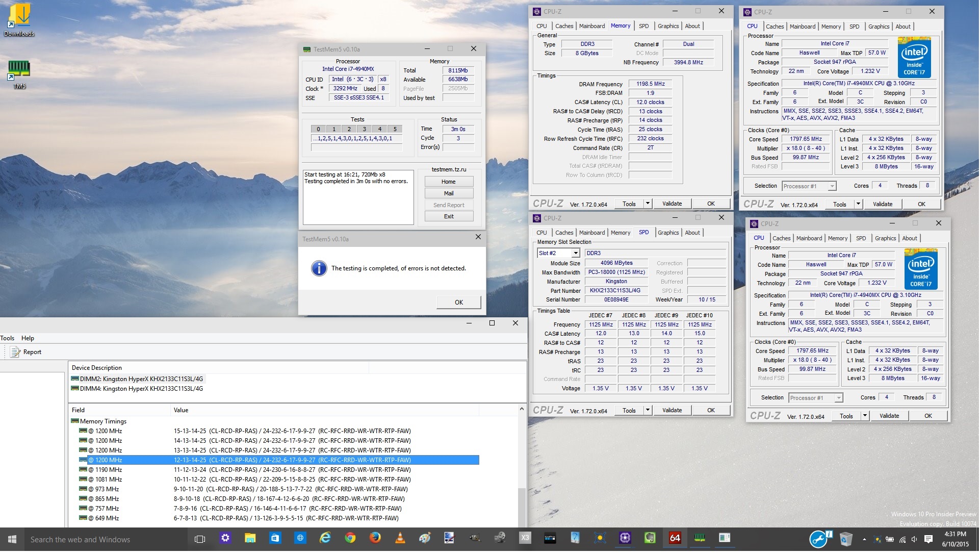
Task: Open Tools dropdown arrow in top-right CPU-Z window
Action: (859, 205)
